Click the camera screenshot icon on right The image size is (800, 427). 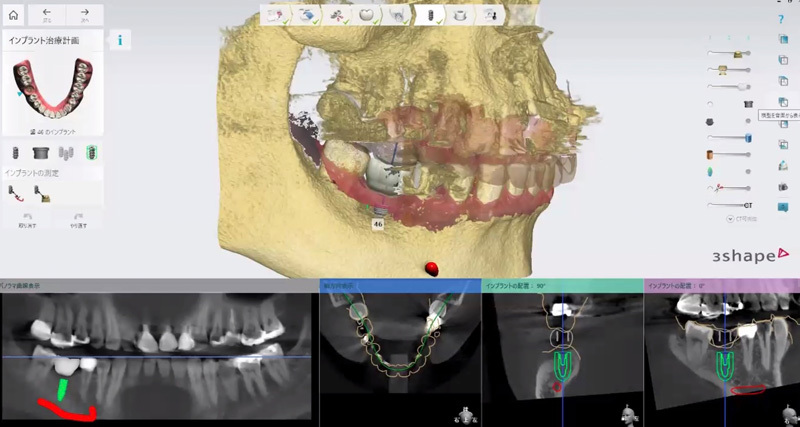pyautogui.click(x=783, y=187)
